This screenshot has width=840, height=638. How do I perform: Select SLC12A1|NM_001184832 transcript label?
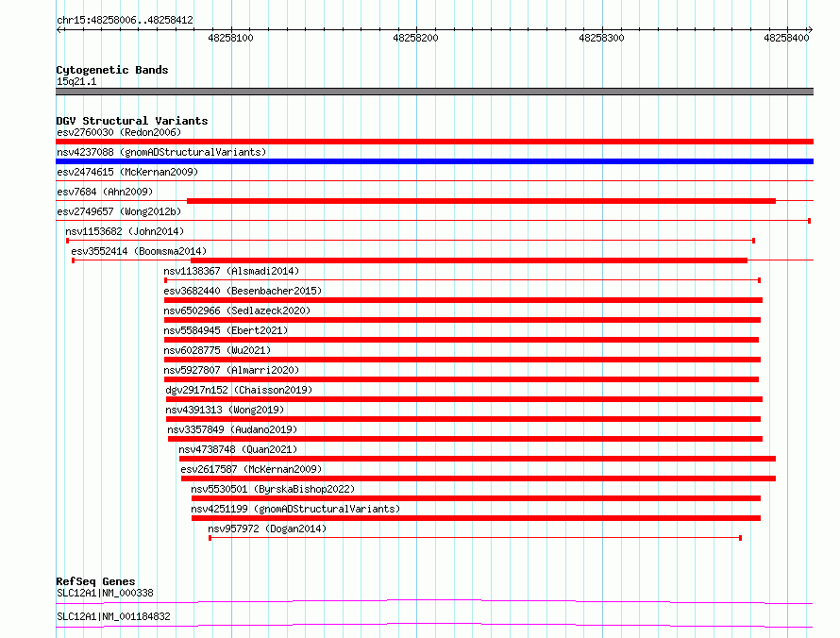tap(113, 616)
